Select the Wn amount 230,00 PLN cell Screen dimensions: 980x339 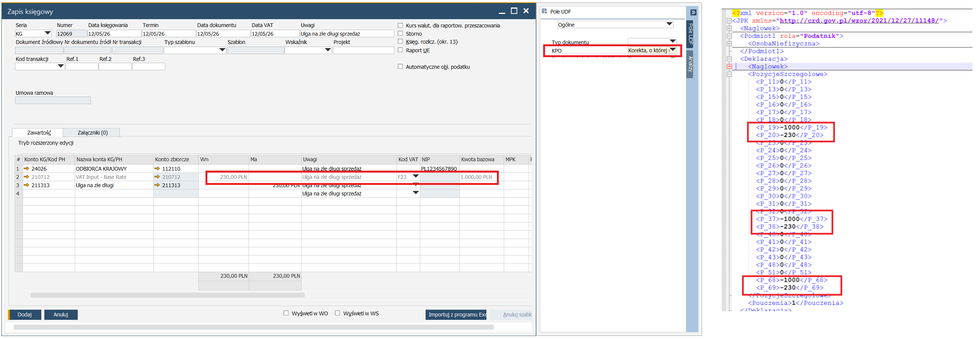[224, 177]
